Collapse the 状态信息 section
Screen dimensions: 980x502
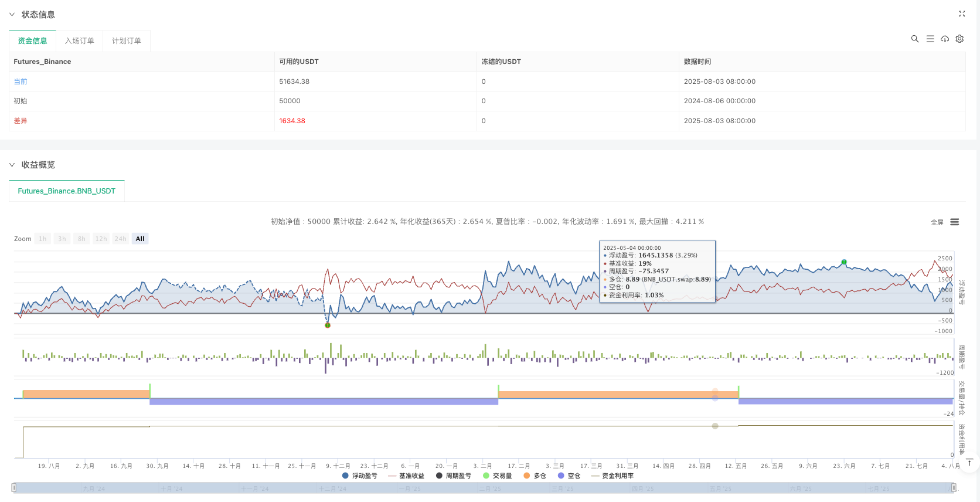(12, 15)
